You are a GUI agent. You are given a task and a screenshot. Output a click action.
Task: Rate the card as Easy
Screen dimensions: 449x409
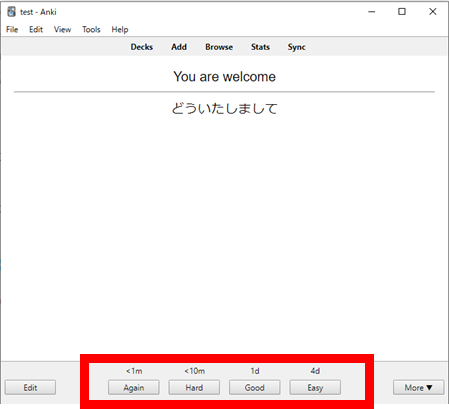[x=315, y=388]
